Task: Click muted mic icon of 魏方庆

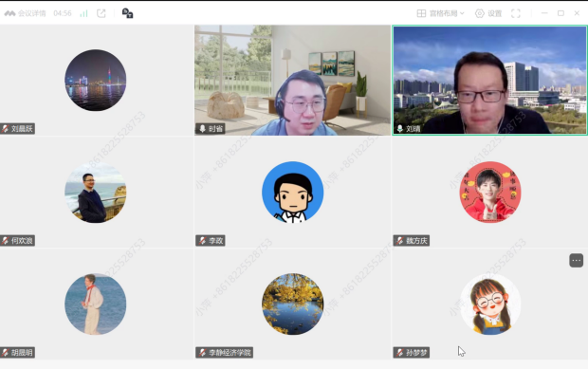Action: point(400,240)
